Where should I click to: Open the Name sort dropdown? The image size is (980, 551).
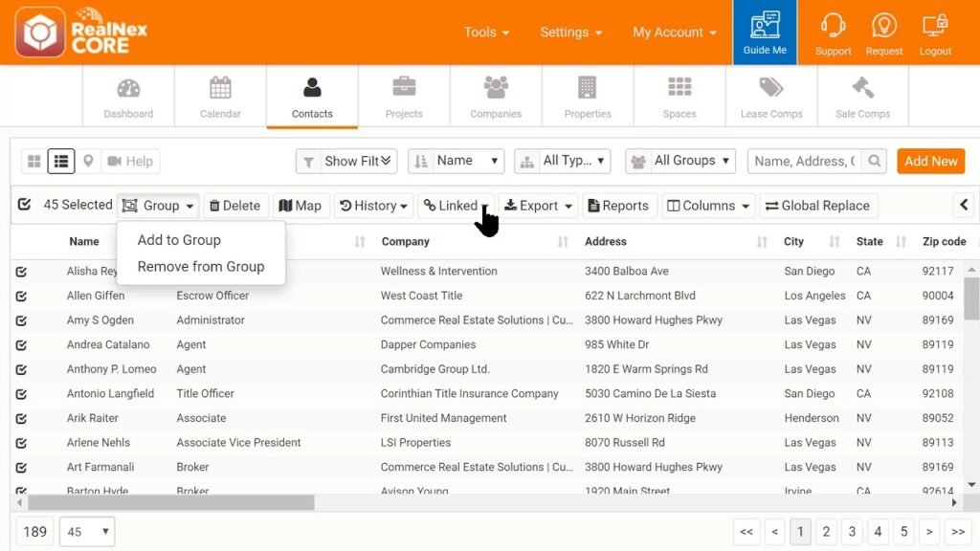coord(456,161)
